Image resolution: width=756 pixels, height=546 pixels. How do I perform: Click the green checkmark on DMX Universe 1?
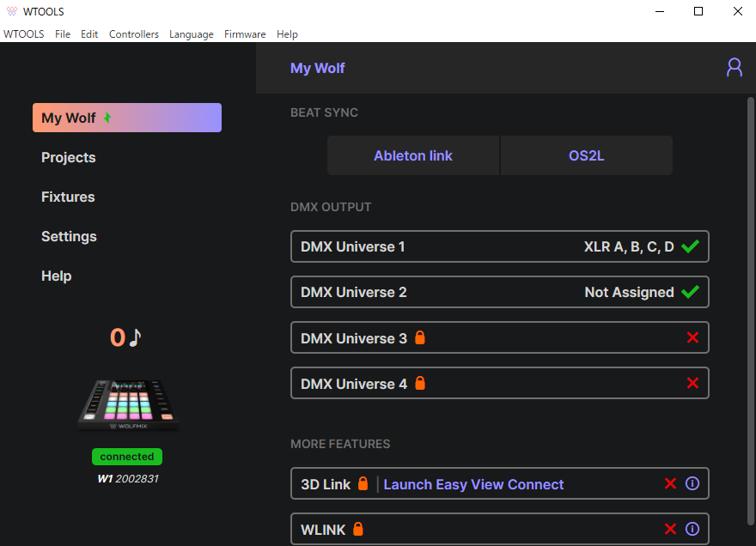pos(691,246)
